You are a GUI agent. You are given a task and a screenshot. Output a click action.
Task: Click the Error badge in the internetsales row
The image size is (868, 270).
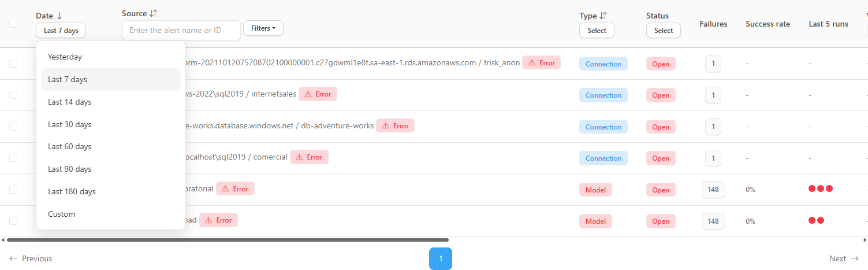[x=318, y=94]
